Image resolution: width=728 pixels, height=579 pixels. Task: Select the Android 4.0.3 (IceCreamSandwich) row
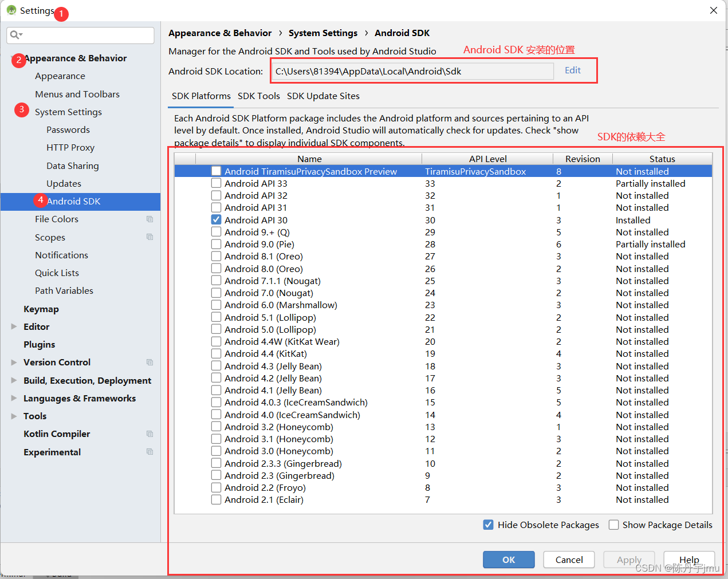click(443, 403)
